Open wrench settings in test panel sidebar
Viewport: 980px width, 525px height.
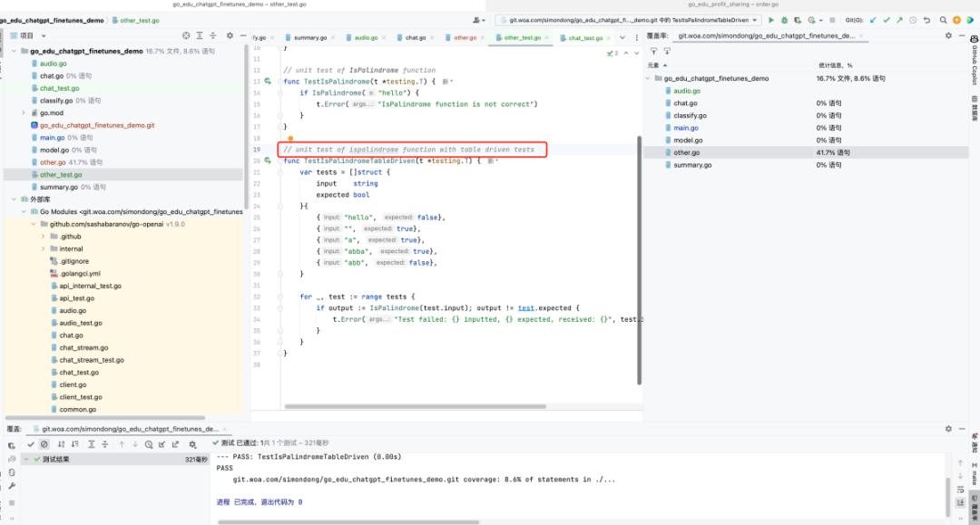(11, 486)
